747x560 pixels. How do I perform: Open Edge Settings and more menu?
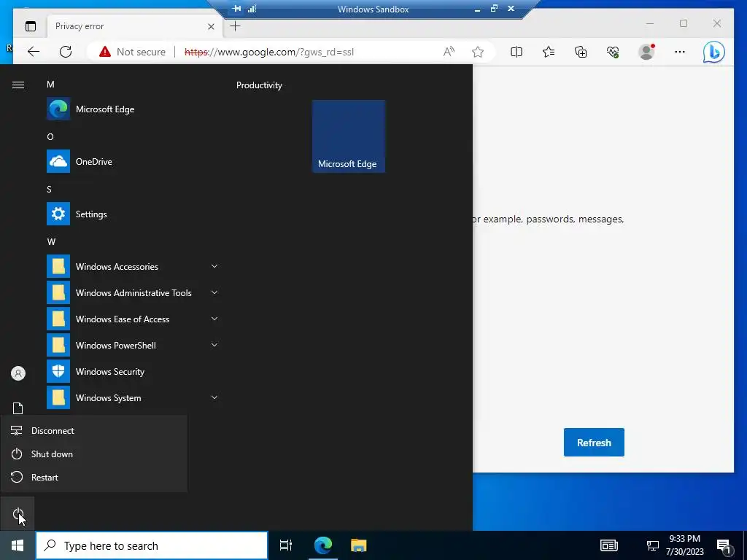coord(680,52)
